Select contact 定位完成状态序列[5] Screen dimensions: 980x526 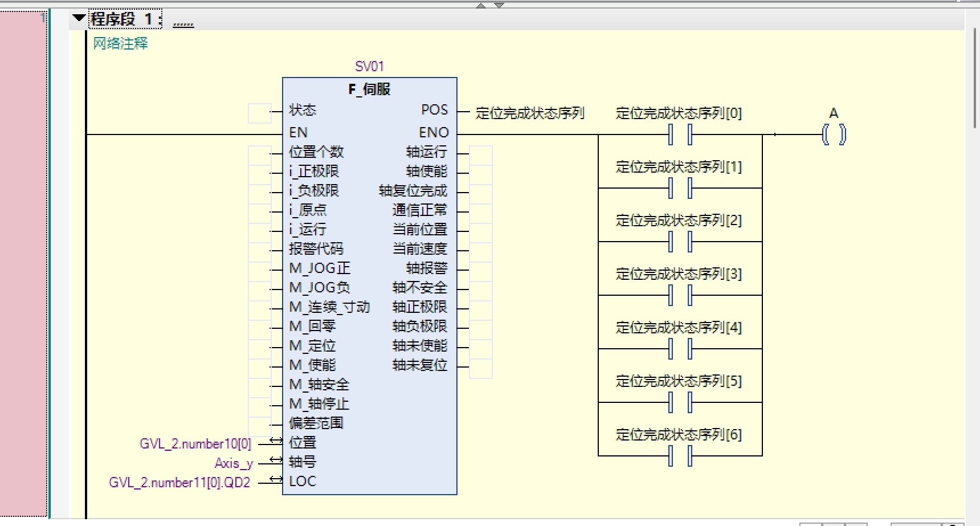(680, 402)
